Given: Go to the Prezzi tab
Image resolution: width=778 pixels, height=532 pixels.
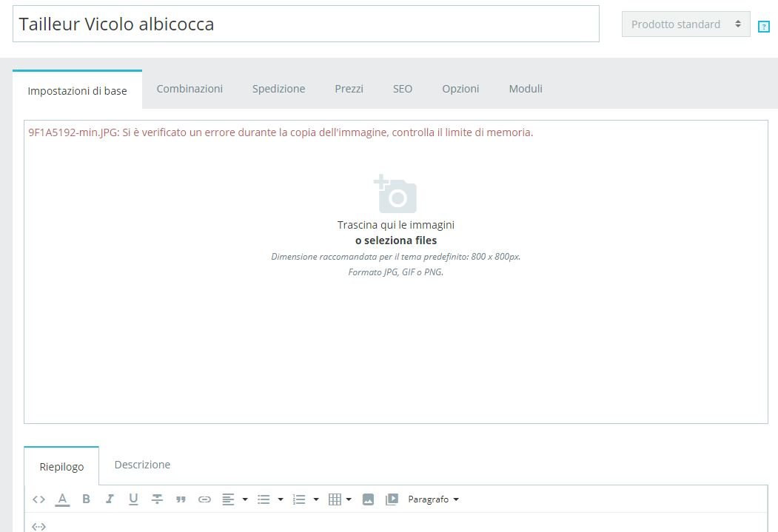Looking at the screenshot, I should click(x=349, y=89).
